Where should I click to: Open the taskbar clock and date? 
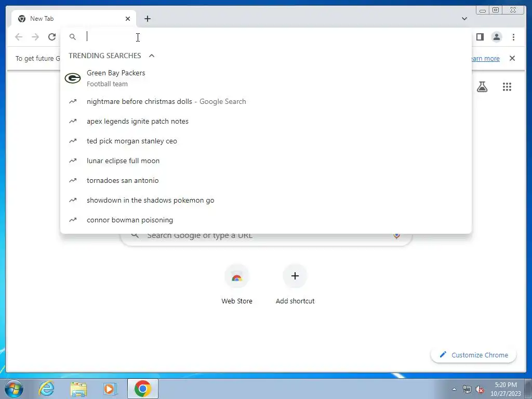pos(506,389)
